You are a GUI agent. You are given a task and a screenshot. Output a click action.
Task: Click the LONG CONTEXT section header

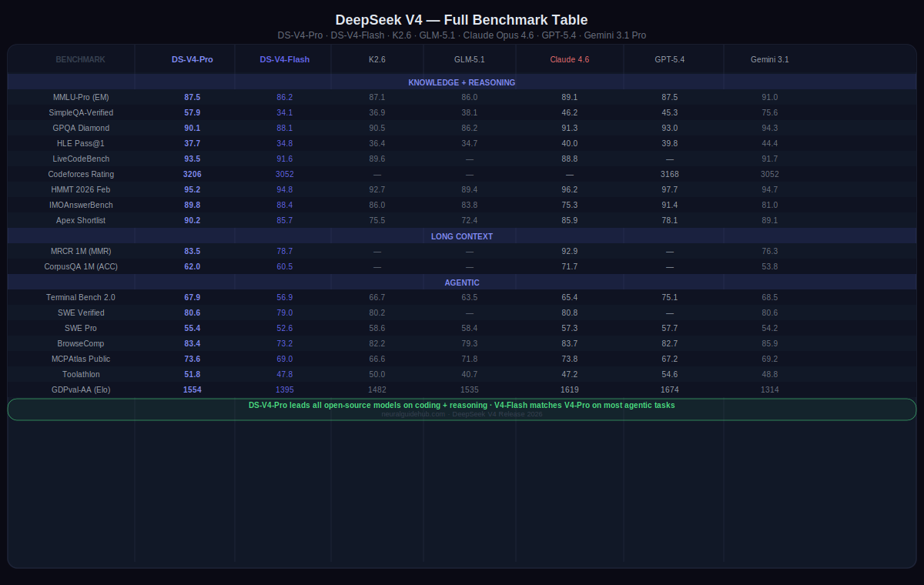461,236
